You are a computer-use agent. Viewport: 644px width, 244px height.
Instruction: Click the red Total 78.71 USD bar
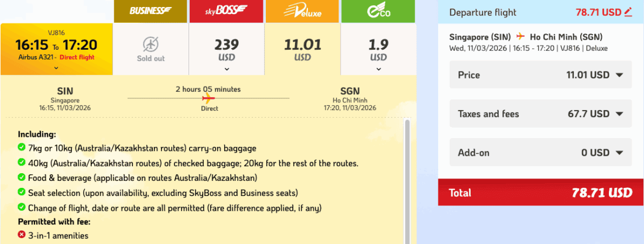click(x=540, y=193)
